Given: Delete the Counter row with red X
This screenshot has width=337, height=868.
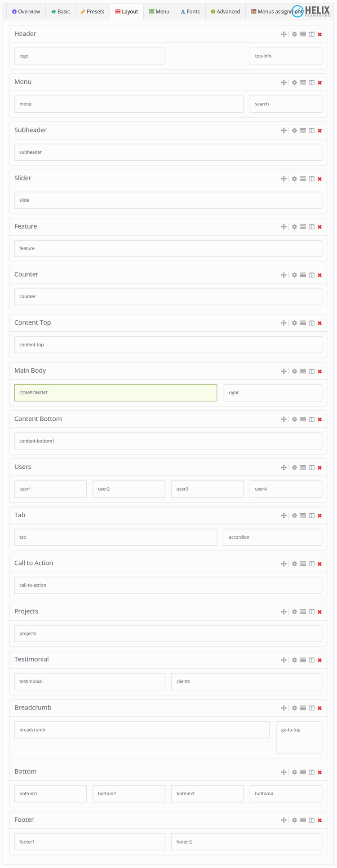Looking at the screenshot, I should coord(320,275).
